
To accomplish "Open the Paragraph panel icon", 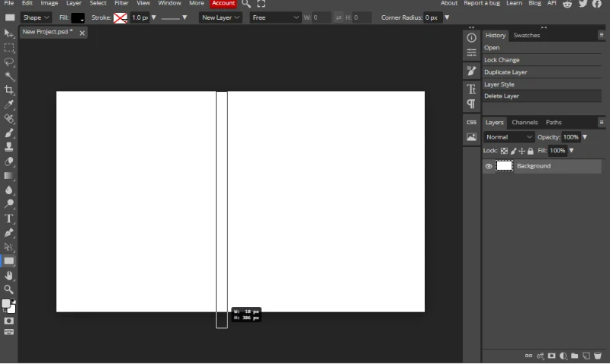I will 471,104.
